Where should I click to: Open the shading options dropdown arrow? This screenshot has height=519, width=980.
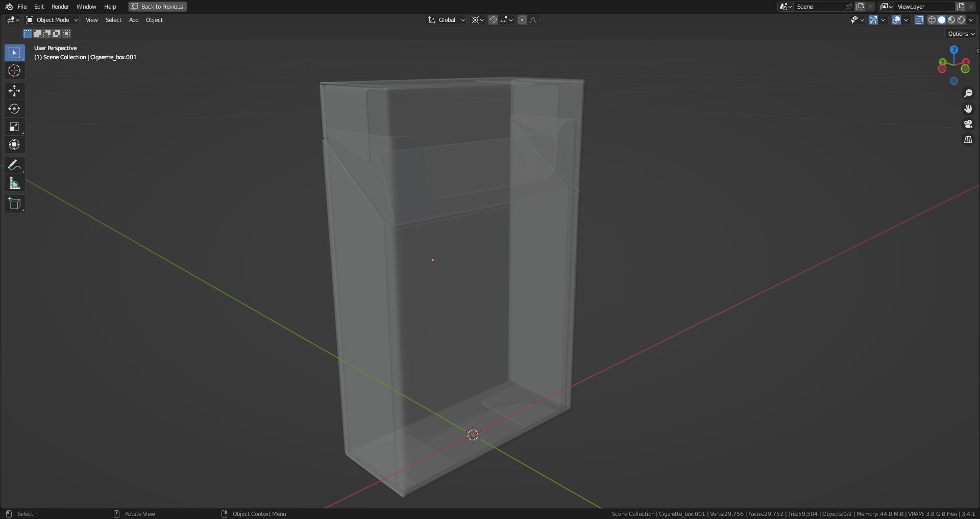pos(971,20)
